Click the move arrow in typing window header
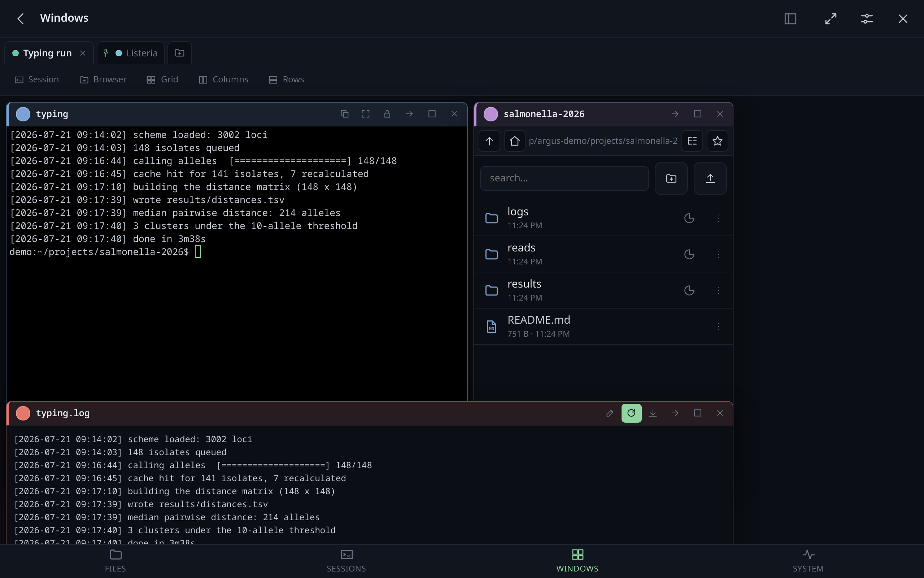 409,114
